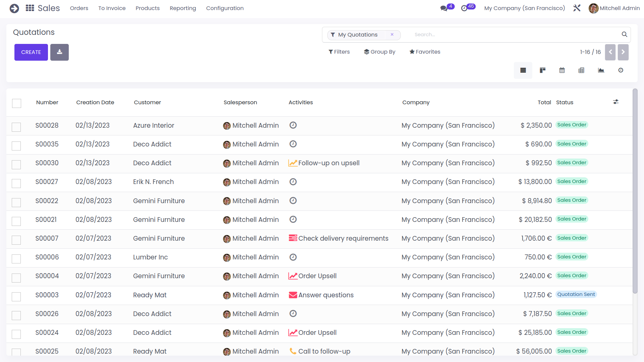Viewport: 644px width, 362px height.
Task: Check the row for S00003
Action: click(x=16, y=297)
